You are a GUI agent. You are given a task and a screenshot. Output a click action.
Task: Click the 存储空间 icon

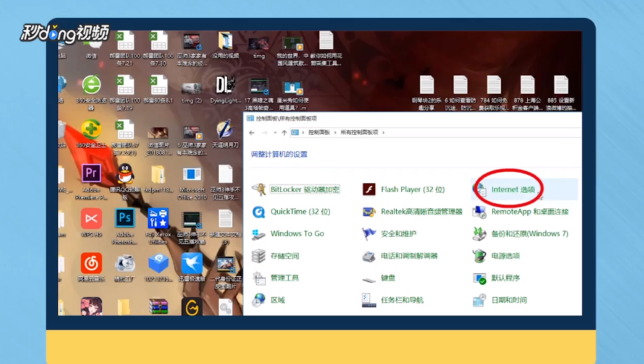(x=258, y=256)
